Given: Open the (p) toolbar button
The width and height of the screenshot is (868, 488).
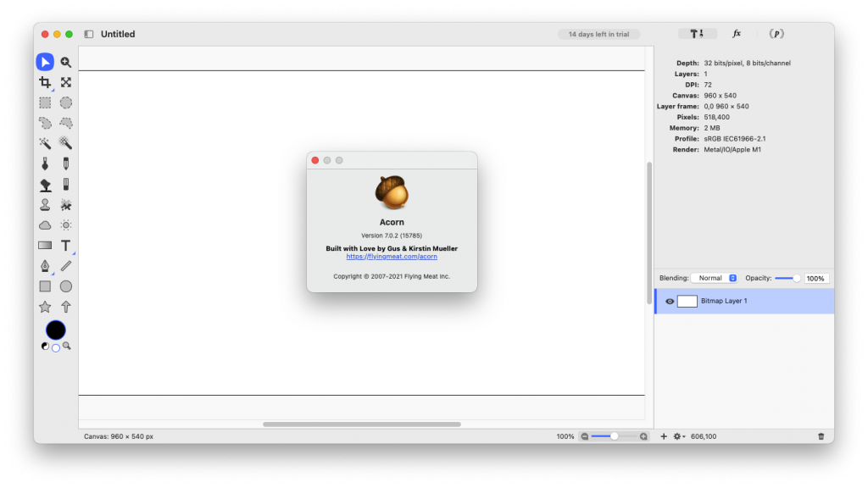Looking at the screenshot, I should pyautogui.click(x=776, y=34).
